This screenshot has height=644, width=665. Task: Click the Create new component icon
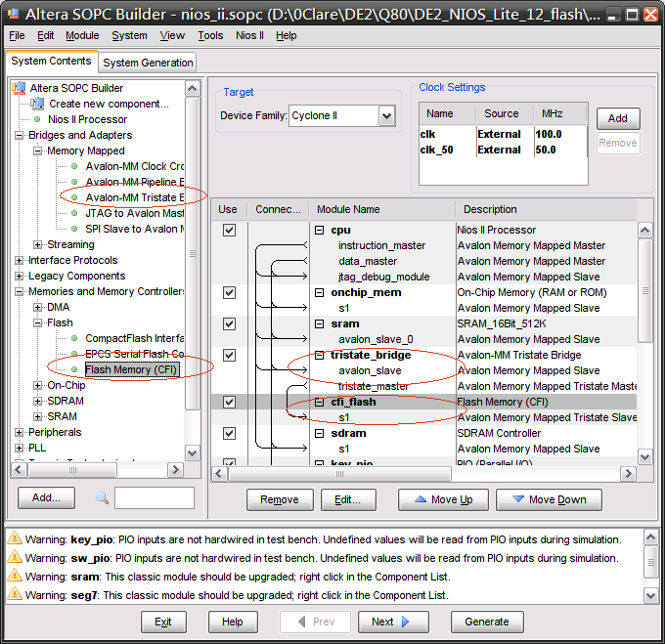37,104
